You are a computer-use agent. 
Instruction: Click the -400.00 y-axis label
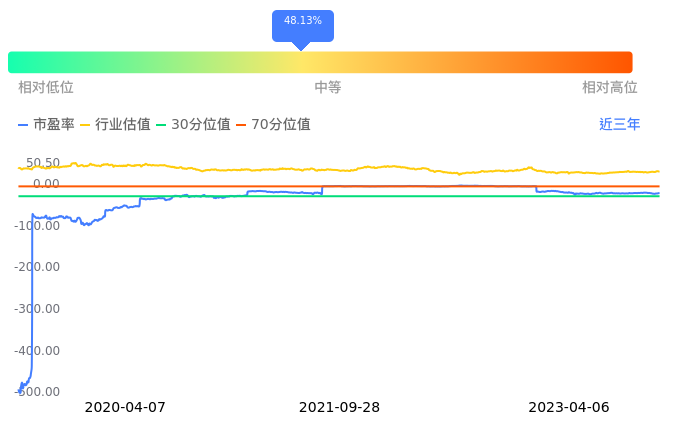tap(39, 351)
